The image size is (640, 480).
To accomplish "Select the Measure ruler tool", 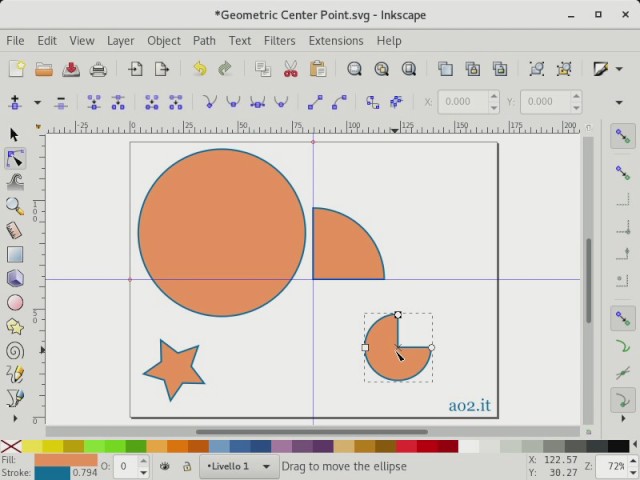I will [x=15, y=231].
